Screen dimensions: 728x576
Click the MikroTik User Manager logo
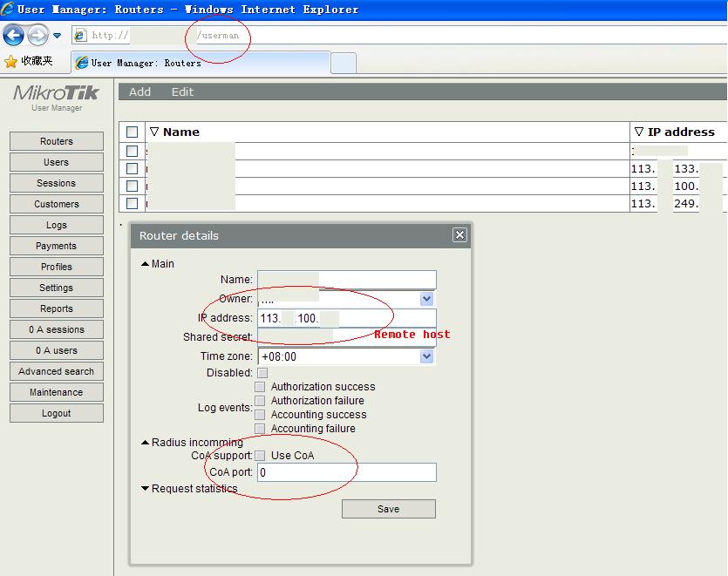[x=56, y=98]
